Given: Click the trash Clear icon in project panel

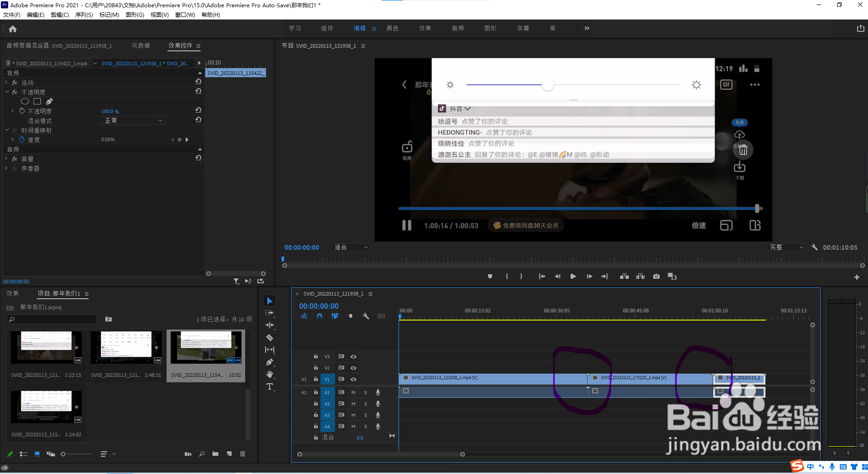Looking at the screenshot, I should [243, 454].
